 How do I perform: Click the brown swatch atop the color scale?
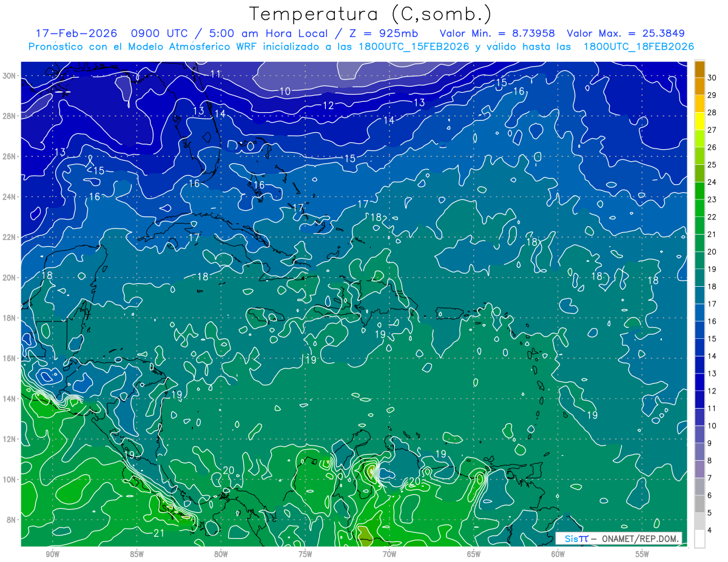(x=700, y=70)
